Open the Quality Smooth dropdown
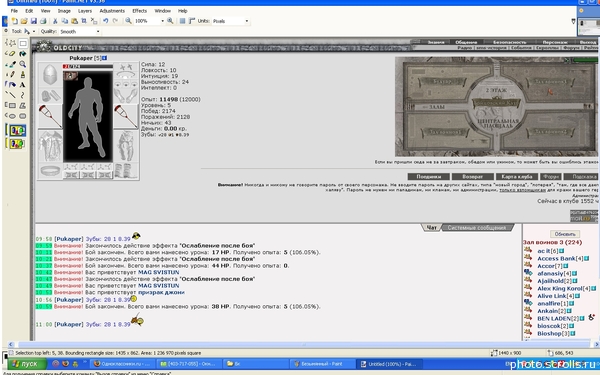The image size is (600, 375). point(98,31)
